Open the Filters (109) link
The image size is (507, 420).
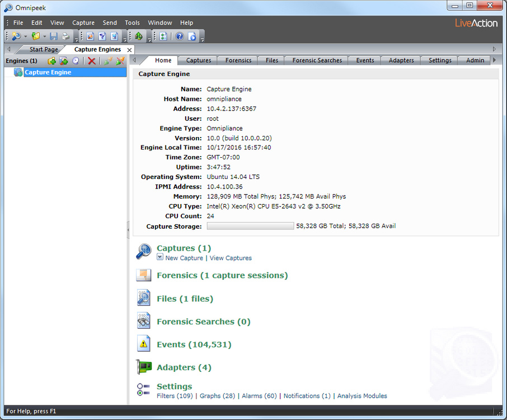pyautogui.click(x=175, y=396)
